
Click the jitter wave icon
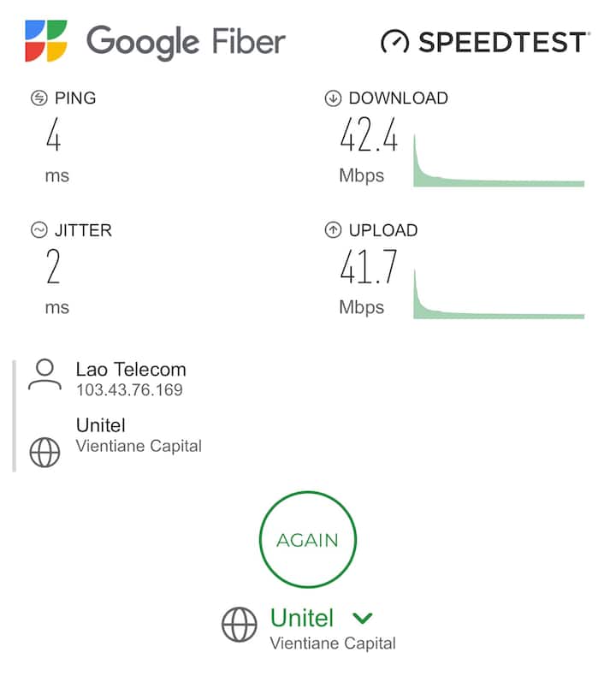(x=38, y=230)
